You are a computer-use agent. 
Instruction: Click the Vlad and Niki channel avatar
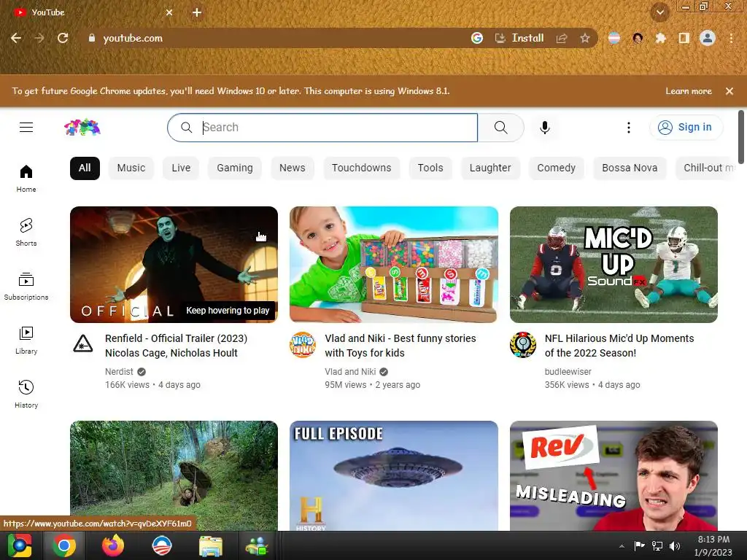click(x=303, y=345)
